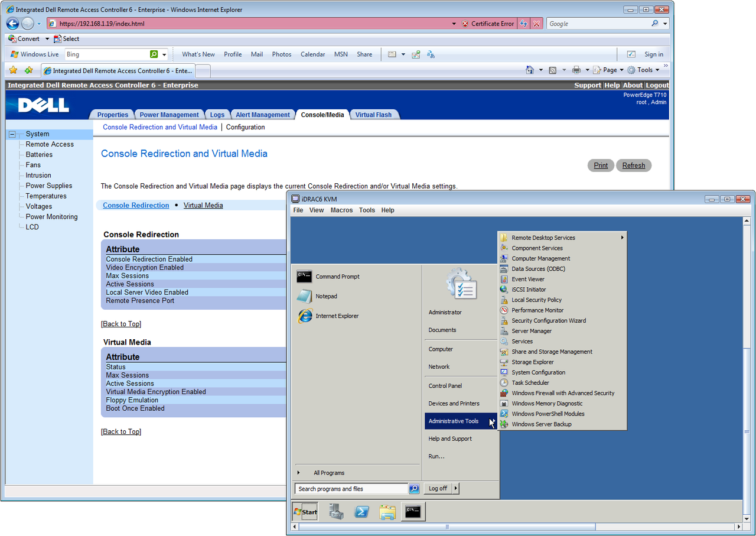The image size is (756, 536).
Task: Click the Refresh button on the iDRAC page
Action: (x=634, y=165)
